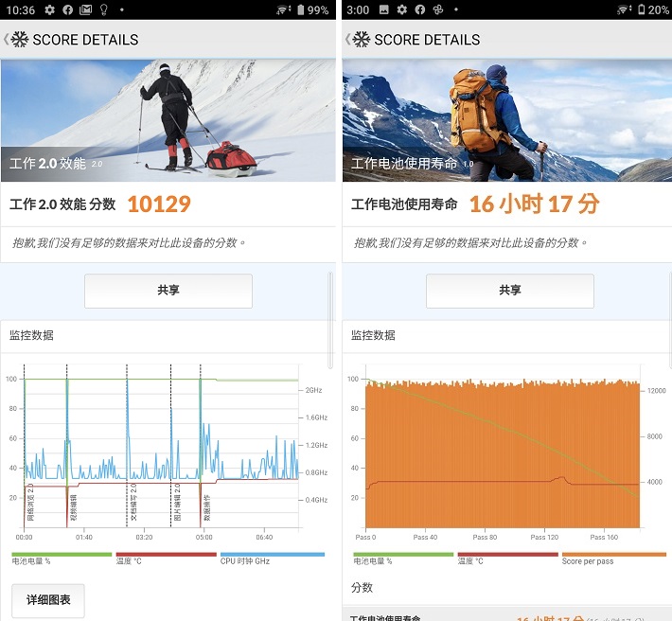Tap lightbulb icon in left status bar
Viewport: 672px width, 621px height.
[104, 9]
